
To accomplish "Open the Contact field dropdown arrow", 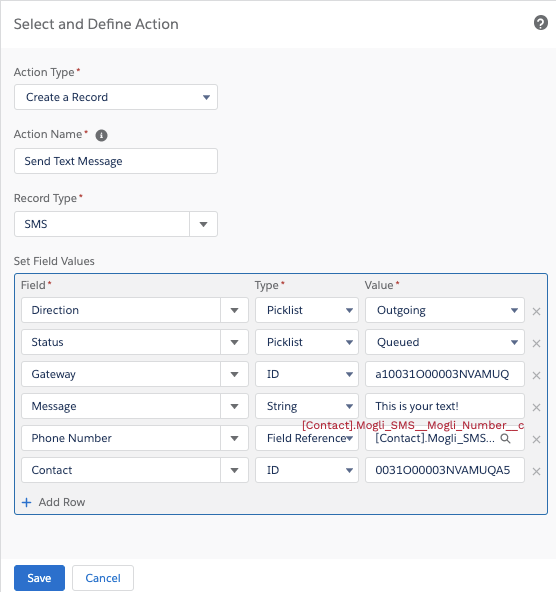I will 234,470.
